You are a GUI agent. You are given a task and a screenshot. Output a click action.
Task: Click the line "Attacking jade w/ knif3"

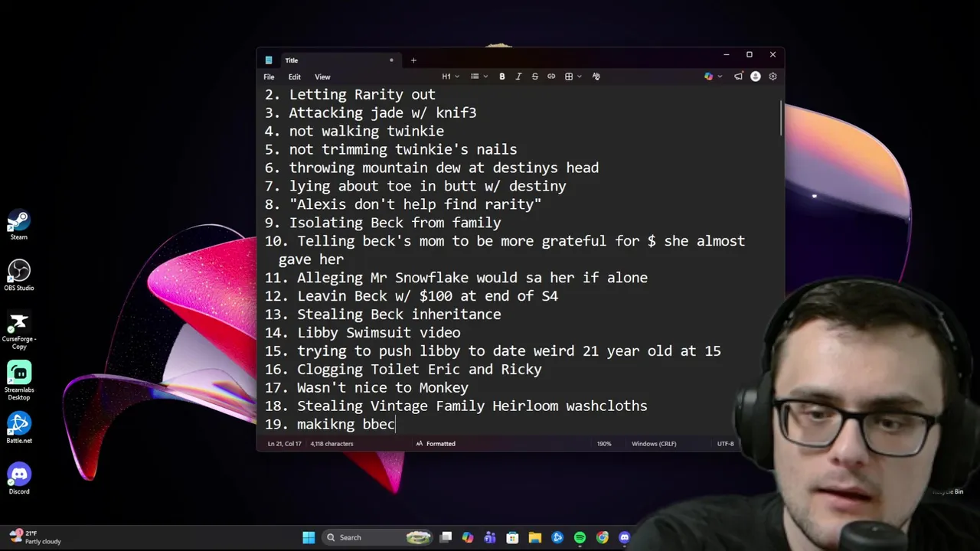pyautogui.click(x=383, y=113)
